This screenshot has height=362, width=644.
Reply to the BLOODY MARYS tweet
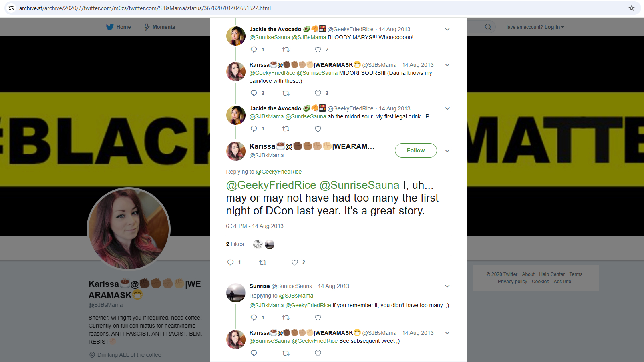point(254,50)
